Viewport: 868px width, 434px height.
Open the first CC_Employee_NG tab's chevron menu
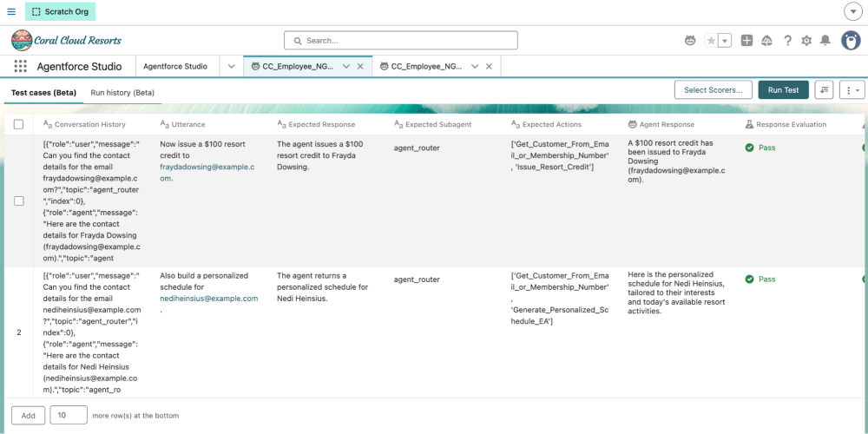346,67
